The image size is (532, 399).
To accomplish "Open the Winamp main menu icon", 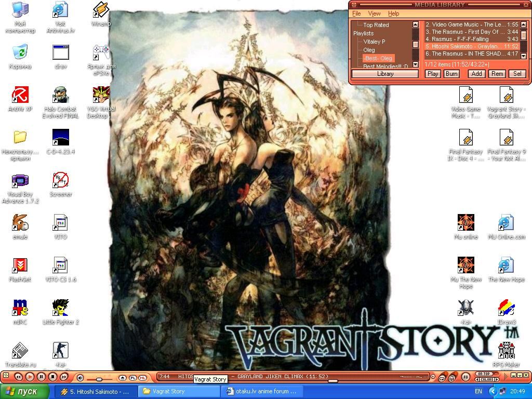I will tap(5, 376).
